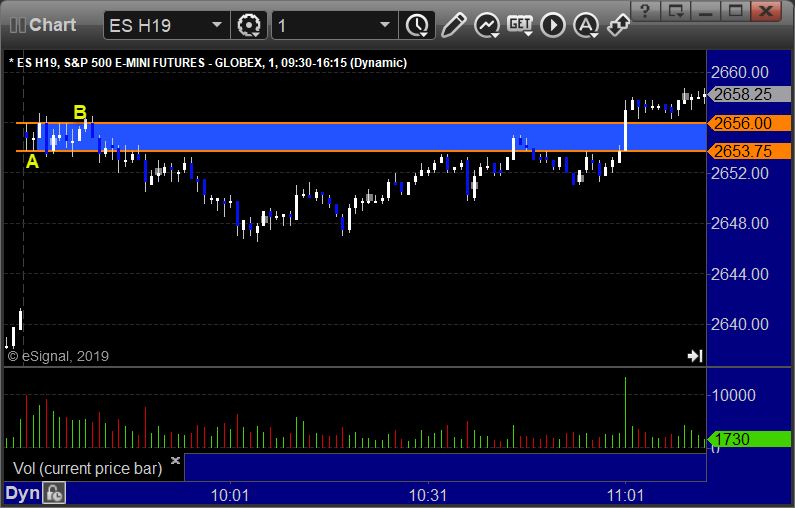Click the 2644.00 price axis label
Image resolution: width=795 pixels, height=508 pixels.
(x=740, y=274)
